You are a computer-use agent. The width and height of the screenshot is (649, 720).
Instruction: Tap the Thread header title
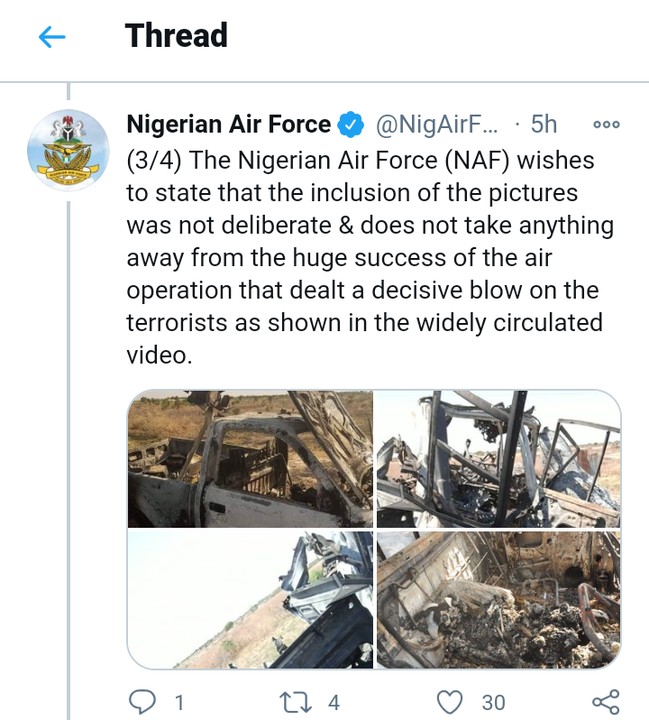click(176, 36)
